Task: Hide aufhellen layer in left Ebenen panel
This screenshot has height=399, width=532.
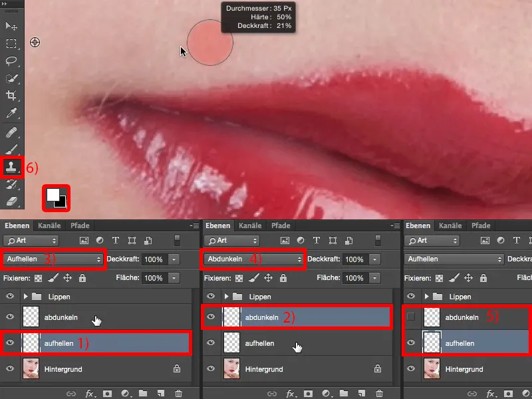Action: [x=10, y=342]
